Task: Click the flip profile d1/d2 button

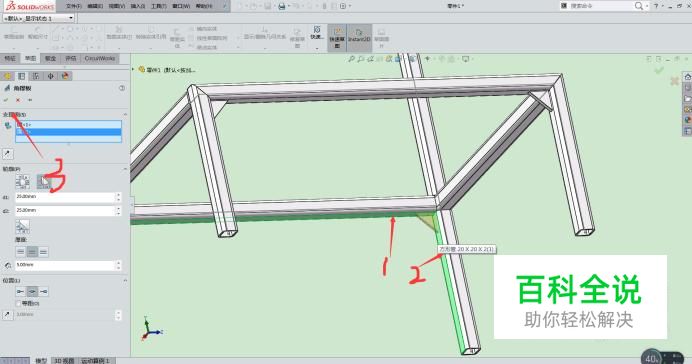Action: pos(23,226)
